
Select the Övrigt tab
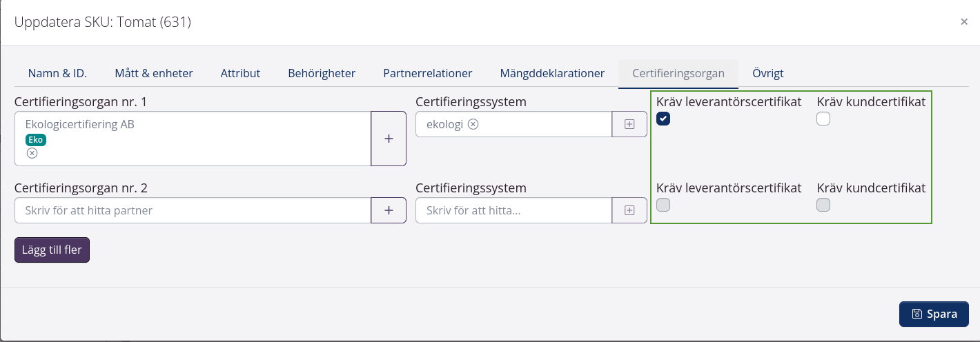(767, 73)
